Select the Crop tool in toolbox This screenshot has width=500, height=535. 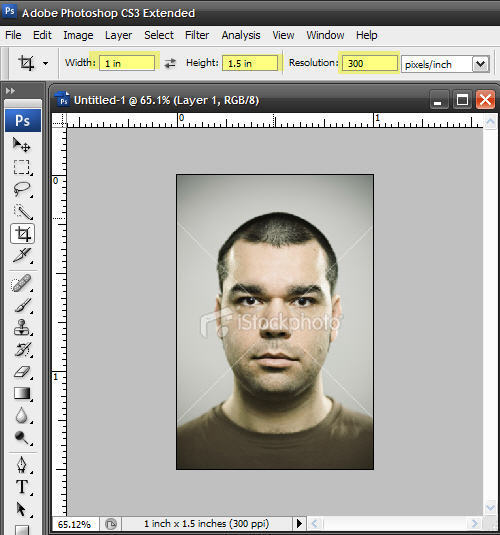pyautogui.click(x=23, y=234)
